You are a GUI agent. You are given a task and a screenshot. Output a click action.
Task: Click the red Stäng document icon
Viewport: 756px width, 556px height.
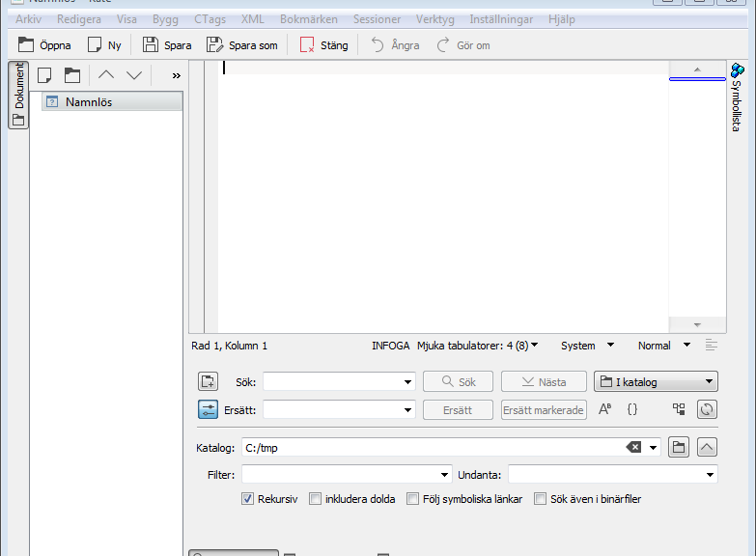[307, 44]
